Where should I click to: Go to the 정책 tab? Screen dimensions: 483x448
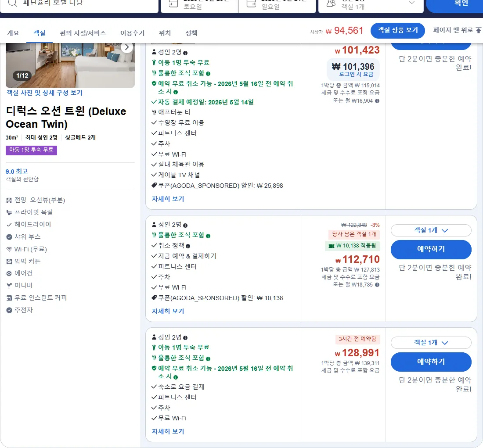coord(191,33)
